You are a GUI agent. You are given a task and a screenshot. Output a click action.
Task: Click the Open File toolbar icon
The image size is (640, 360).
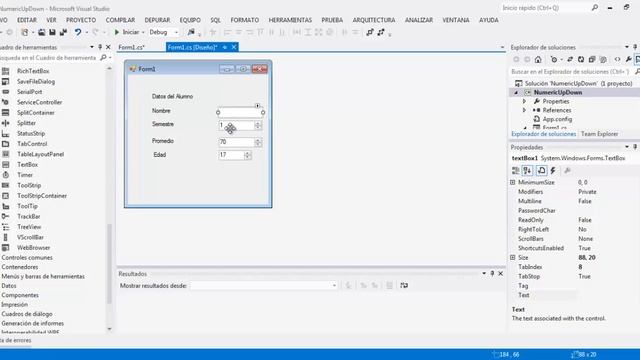42,32
